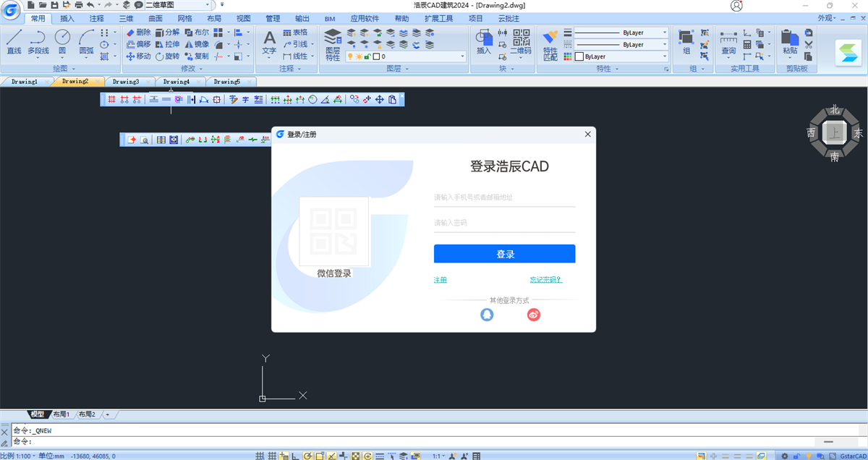Click the 忘记密码? link
868x460 pixels.
click(x=545, y=280)
